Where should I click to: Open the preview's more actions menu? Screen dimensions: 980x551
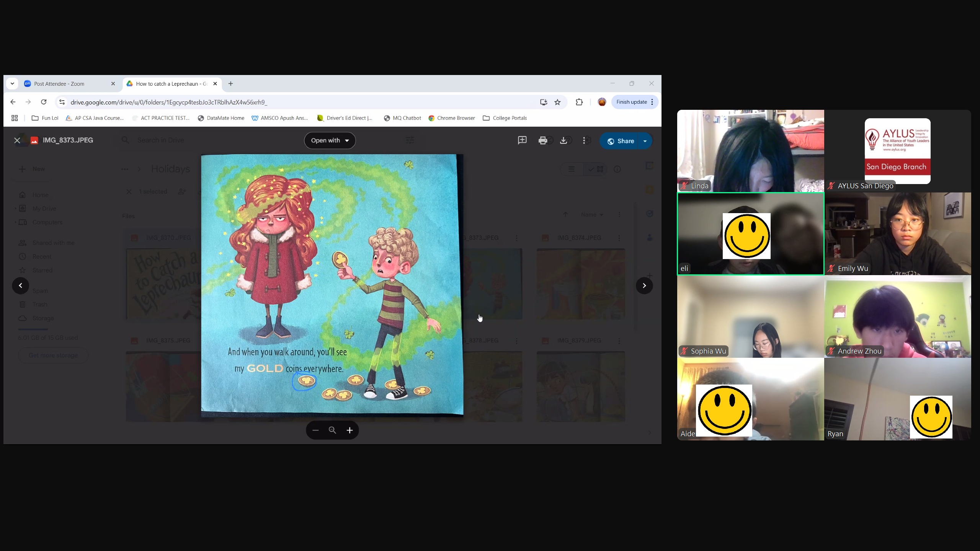tap(584, 140)
